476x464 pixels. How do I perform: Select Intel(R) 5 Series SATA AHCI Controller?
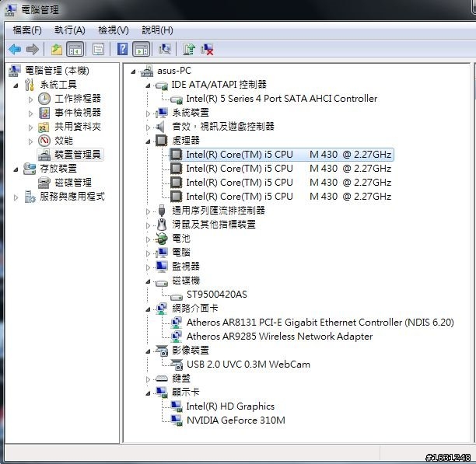[282, 99]
